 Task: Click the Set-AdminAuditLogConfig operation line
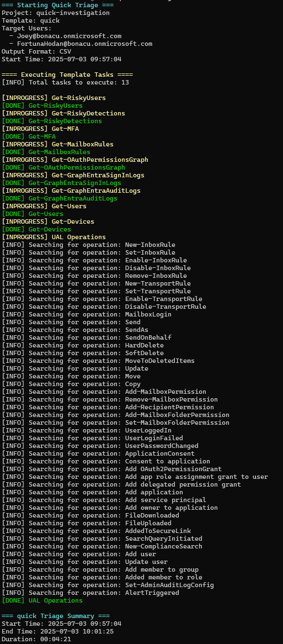click(108, 585)
